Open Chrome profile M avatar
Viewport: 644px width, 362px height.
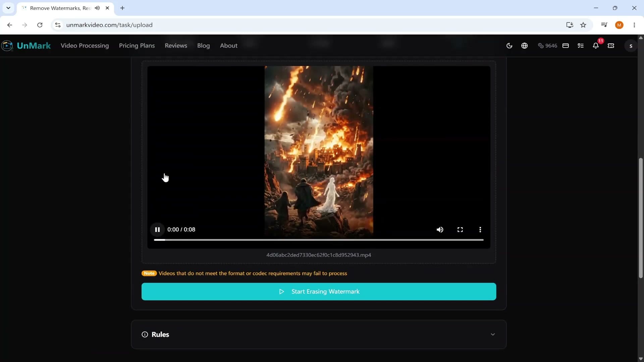point(619,25)
